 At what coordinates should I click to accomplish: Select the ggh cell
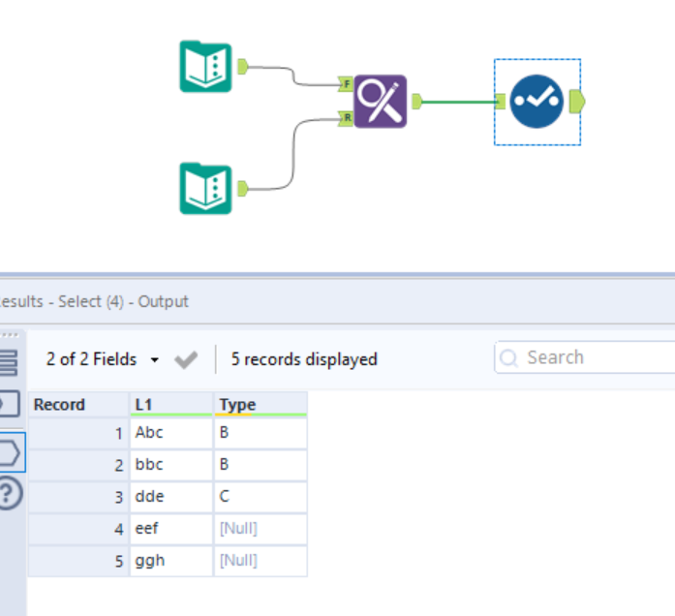pyautogui.click(x=171, y=561)
